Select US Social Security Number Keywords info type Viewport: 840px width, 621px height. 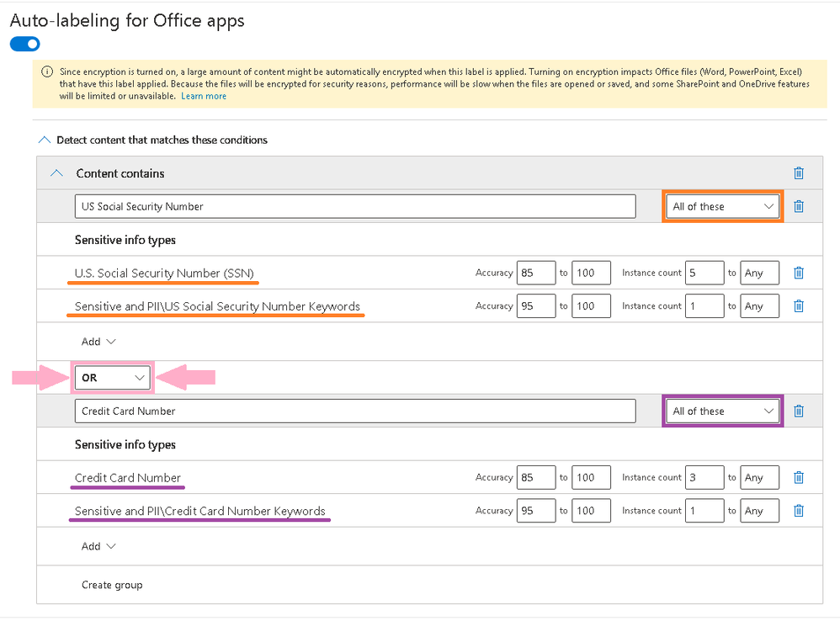217,306
